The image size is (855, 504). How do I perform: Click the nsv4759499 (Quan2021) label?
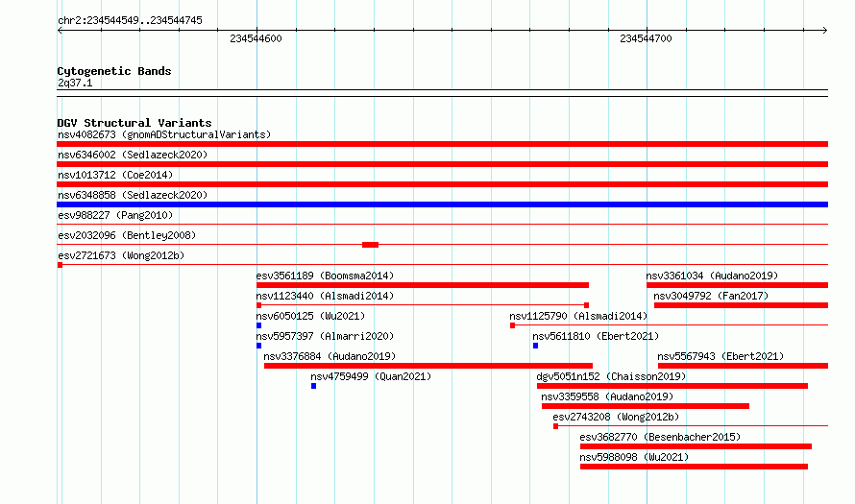[371, 376]
